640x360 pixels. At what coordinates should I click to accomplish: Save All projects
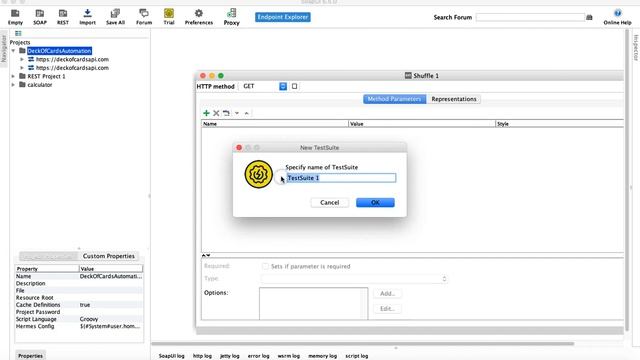(x=115, y=17)
